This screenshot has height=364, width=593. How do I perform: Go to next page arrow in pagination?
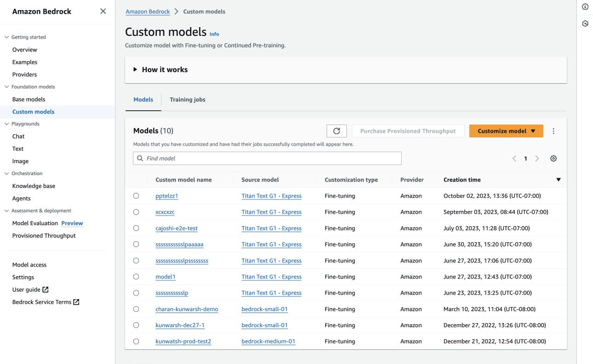pyautogui.click(x=537, y=159)
